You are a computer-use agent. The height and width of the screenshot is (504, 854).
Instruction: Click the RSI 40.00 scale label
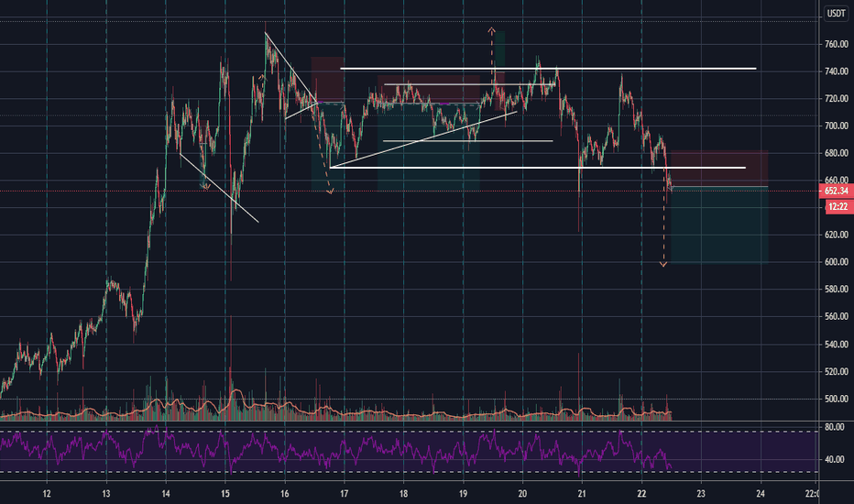tap(835, 459)
